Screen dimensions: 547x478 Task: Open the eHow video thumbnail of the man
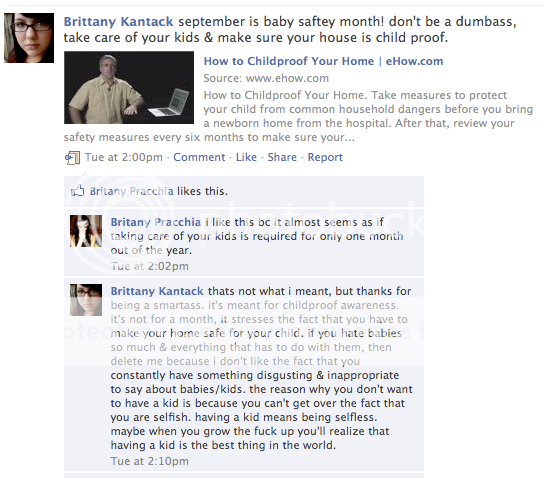pos(129,87)
